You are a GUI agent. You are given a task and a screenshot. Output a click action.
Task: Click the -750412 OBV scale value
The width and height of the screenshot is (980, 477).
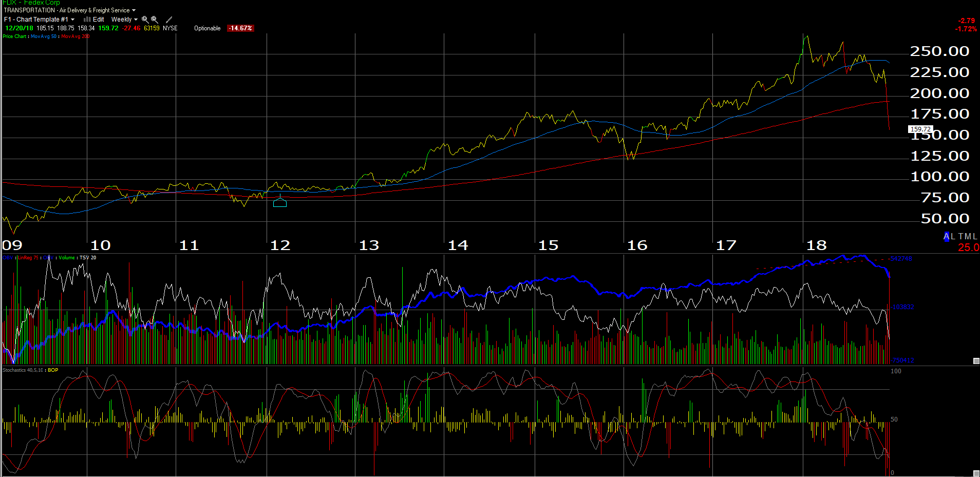click(902, 360)
